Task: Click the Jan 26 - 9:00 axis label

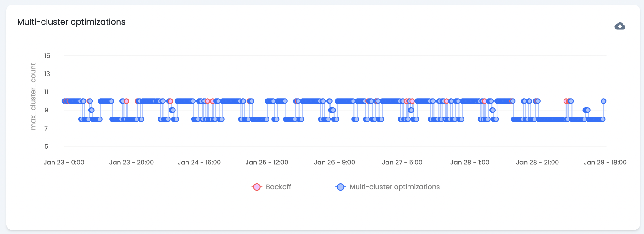Action: 334,163
